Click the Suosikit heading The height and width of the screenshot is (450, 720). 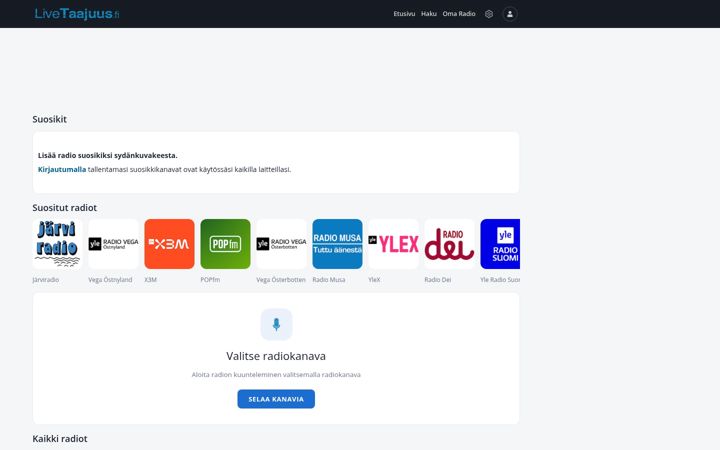(x=50, y=119)
